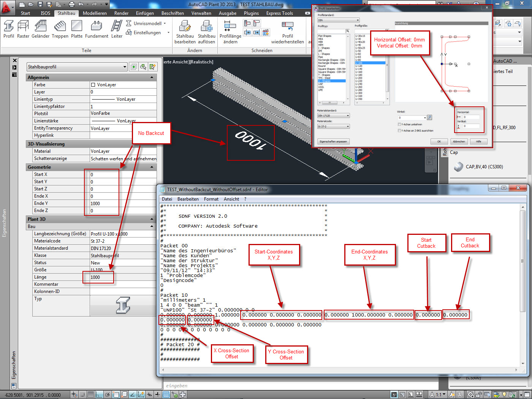The height and width of the screenshot is (399, 532).
Task: Click the Ende Y value 1000 field
Action: (x=123, y=203)
